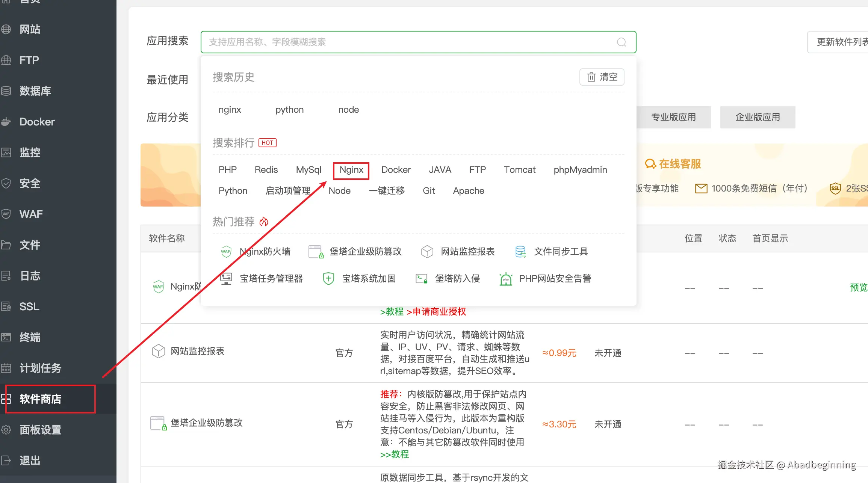Click the 宝塔任务管理器 monitor icon
Screen dimensions: 868x483
click(226, 279)
